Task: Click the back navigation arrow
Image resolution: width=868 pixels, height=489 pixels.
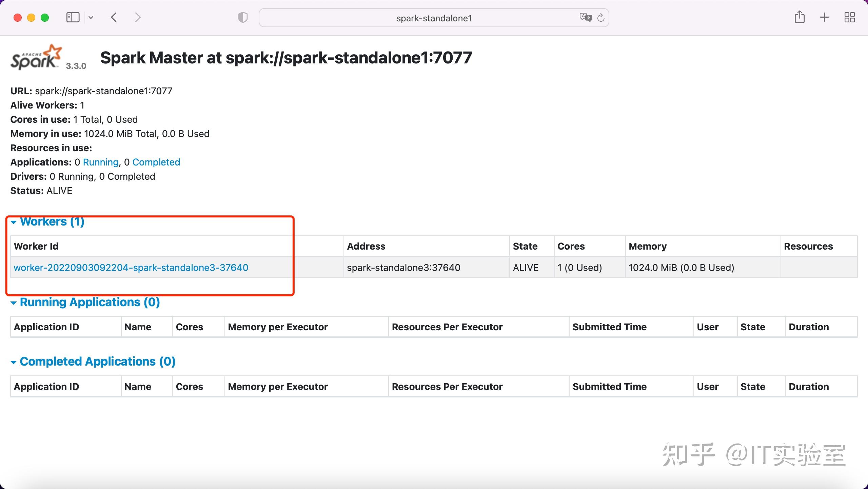Action: click(114, 17)
